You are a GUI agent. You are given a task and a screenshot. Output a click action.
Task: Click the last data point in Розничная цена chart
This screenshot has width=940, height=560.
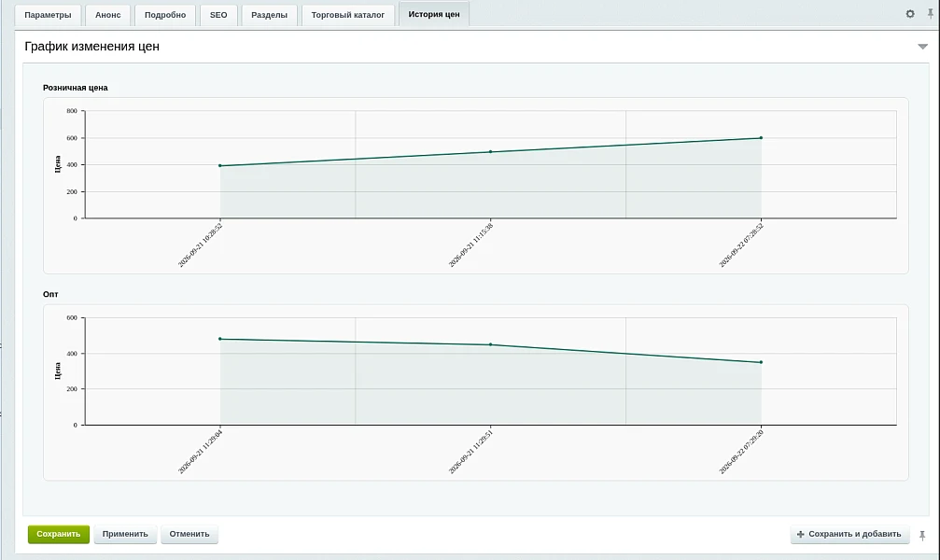pyautogui.click(x=762, y=138)
